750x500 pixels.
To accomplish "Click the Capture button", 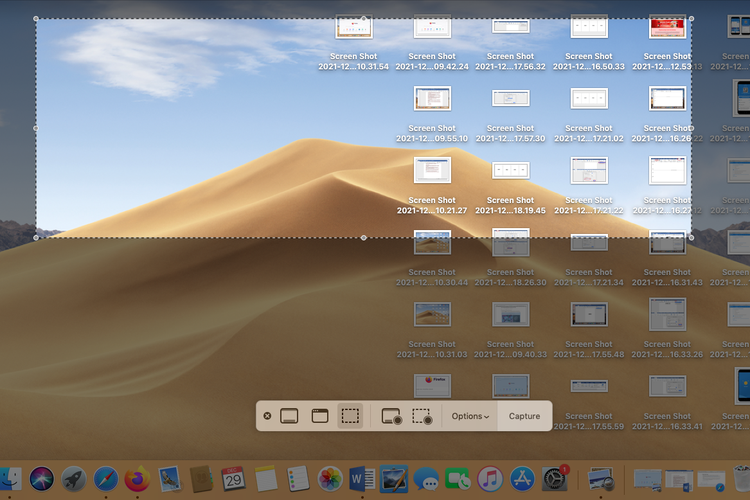I will [524, 416].
